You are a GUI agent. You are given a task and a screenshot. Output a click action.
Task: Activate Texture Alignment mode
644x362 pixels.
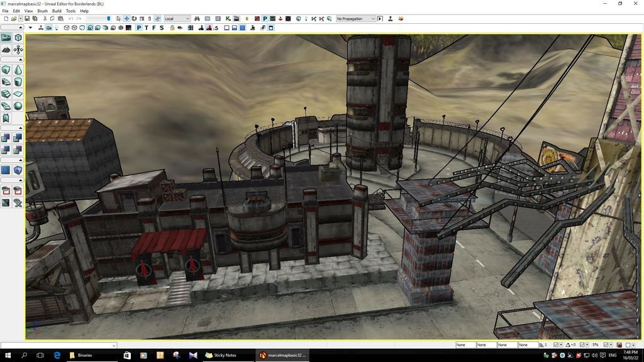tap(18, 50)
